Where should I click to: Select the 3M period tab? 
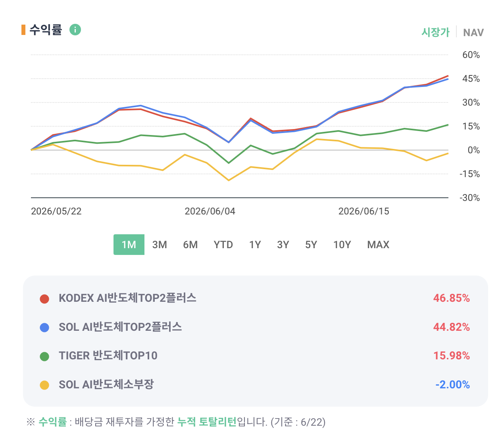click(160, 245)
